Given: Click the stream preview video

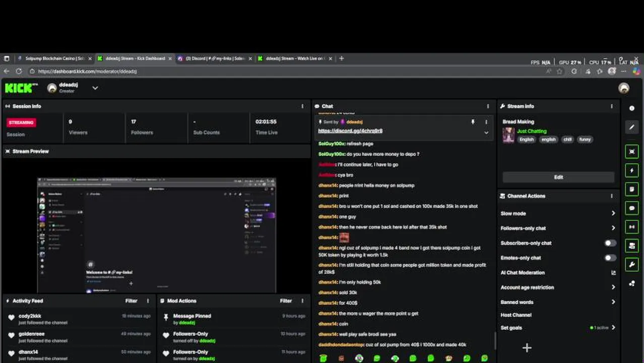Looking at the screenshot, I should click(156, 235).
